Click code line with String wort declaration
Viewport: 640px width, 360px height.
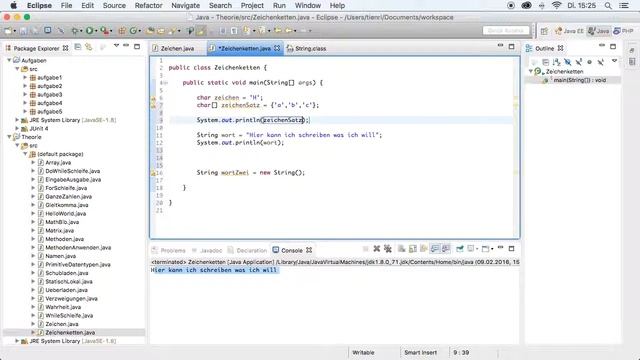pos(289,135)
